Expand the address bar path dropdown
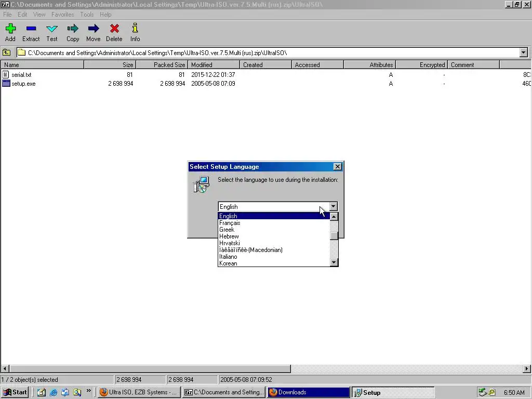Screen dimensions: 532x399 (x=524, y=52)
